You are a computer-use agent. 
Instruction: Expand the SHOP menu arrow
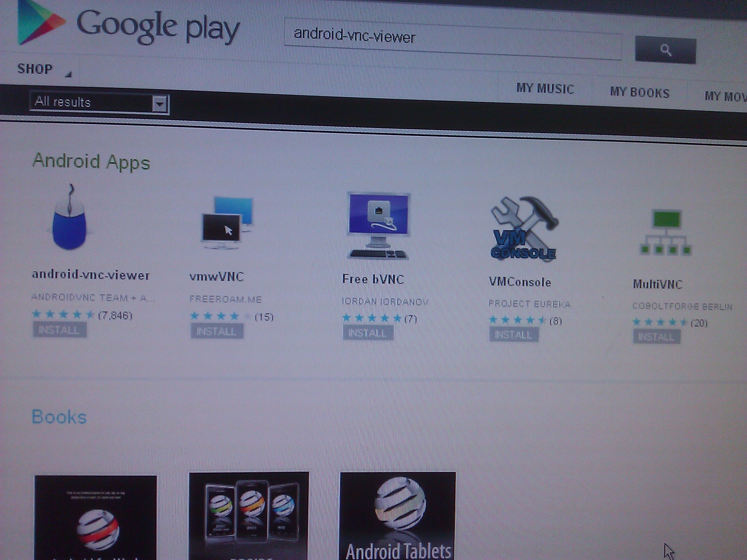tap(69, 74)
